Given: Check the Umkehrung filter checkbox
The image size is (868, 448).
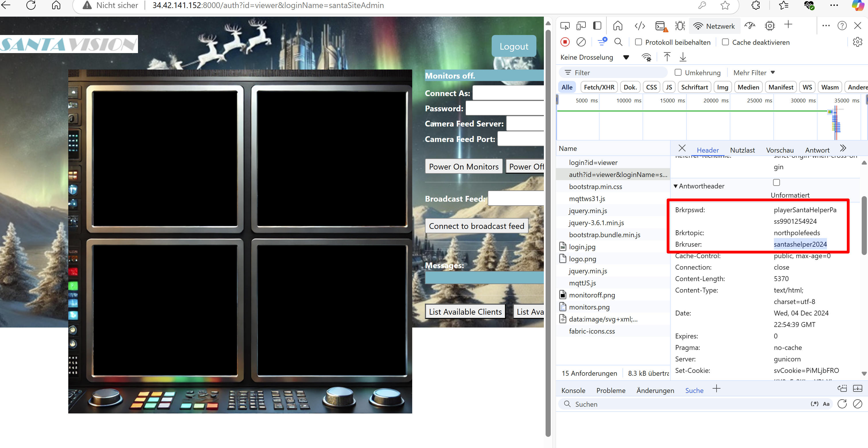Looking at the screenshot, I should (678, 73).
